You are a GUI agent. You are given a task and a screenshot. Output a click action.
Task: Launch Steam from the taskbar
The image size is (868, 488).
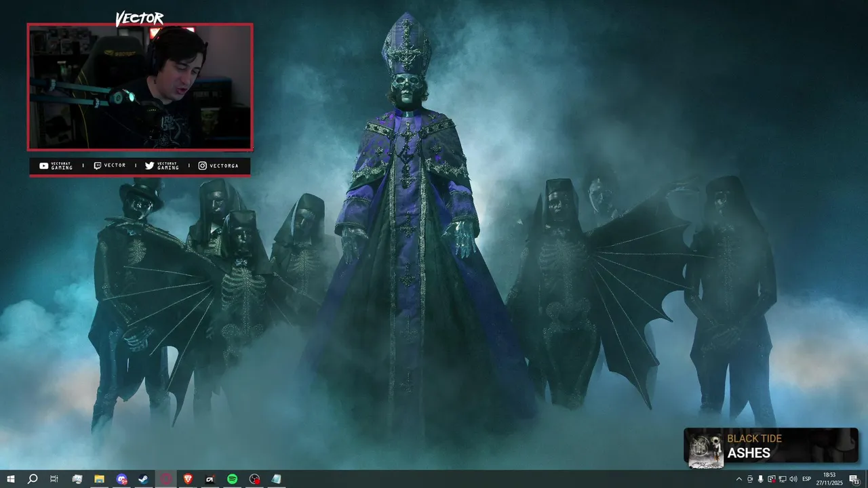pos(143,479)
